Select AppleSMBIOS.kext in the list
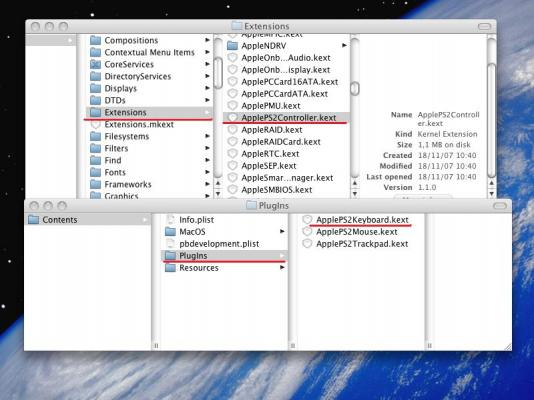534x400 pixels. click(x=277, y=190)
